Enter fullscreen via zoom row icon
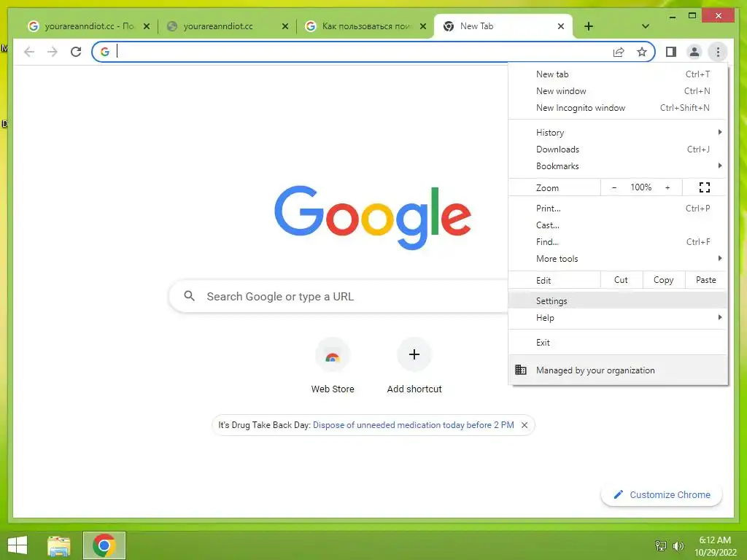Image resolution: width=747 pixels, height=560 pixels. (705, 187)
